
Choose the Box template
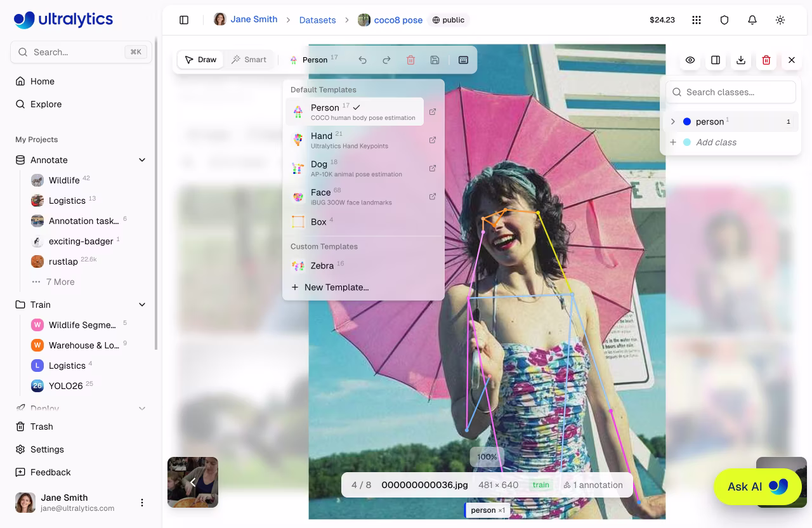(x=363, y=221)
